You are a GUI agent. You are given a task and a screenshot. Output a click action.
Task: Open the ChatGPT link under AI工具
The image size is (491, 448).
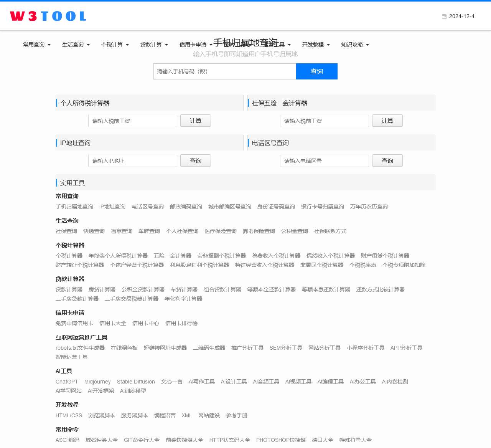(67, 382)
